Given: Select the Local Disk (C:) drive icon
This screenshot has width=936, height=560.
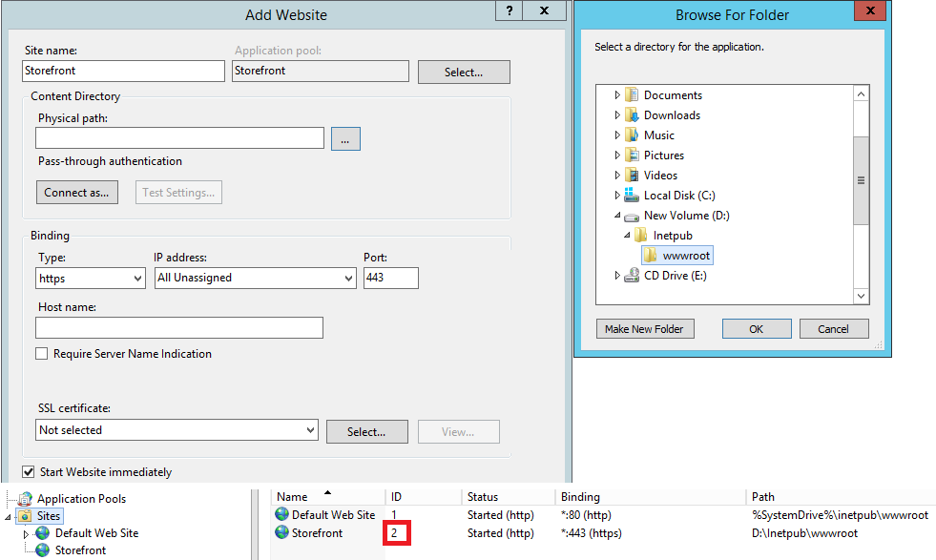Looking at the screenshot, I should (x=632, y=195).
